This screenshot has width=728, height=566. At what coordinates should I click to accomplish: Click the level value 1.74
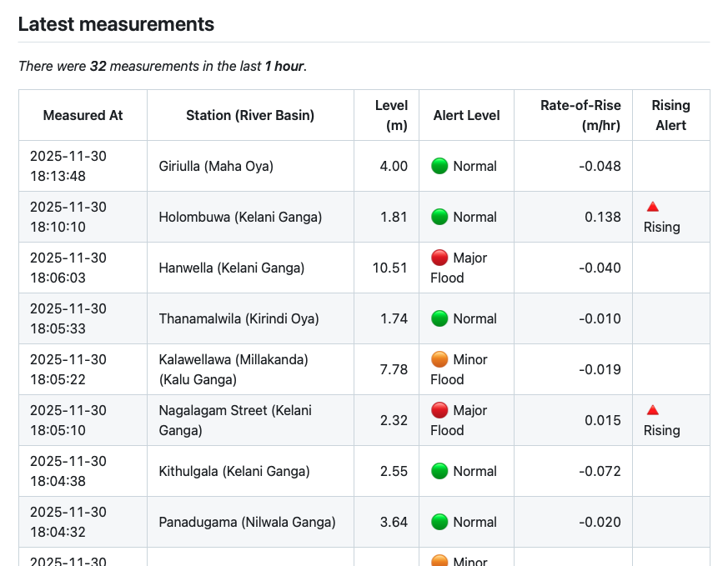pos(394,318)
